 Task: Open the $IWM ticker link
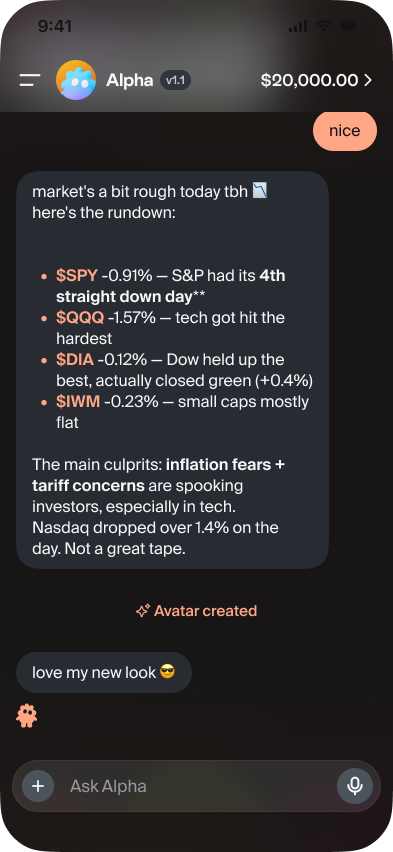pos(78,402)
